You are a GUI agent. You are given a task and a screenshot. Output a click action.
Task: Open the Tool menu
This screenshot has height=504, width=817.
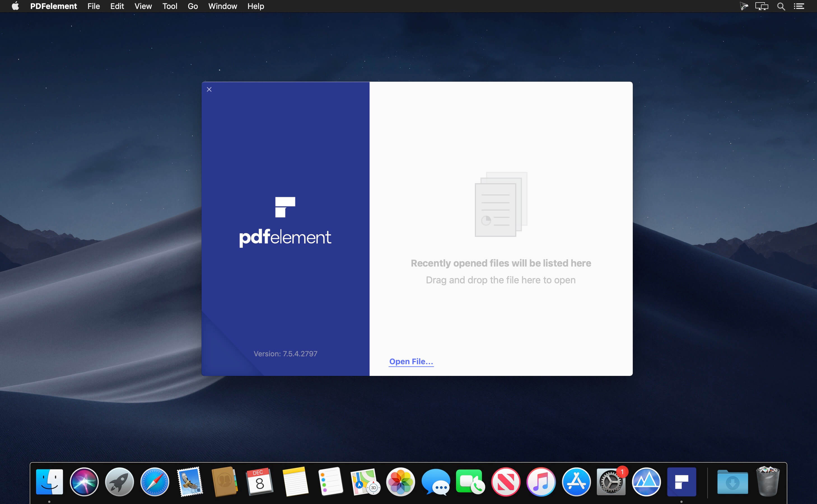pos(169,6)
